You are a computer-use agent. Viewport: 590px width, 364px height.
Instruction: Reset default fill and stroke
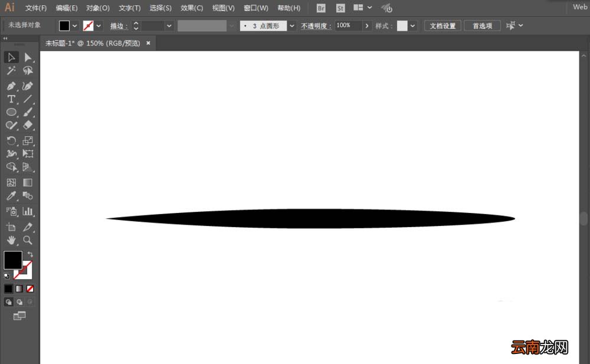click(x=6, y=276)
